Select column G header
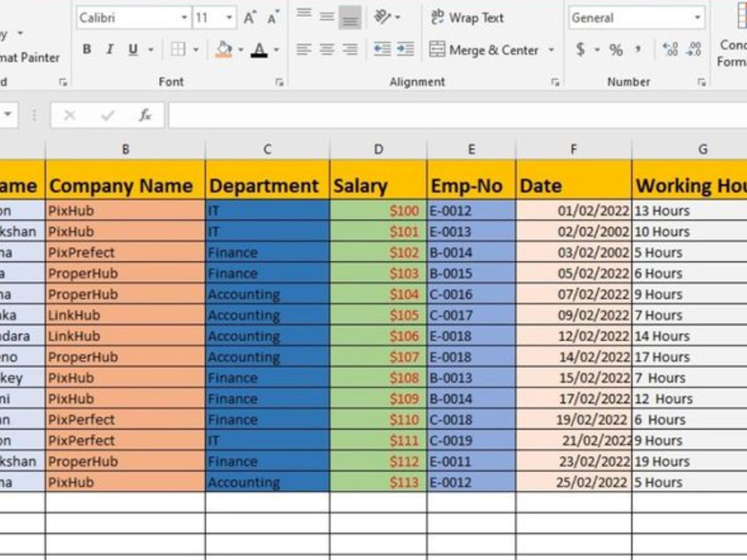The height and width of the screenshot is (560, 747). point(689,149)
